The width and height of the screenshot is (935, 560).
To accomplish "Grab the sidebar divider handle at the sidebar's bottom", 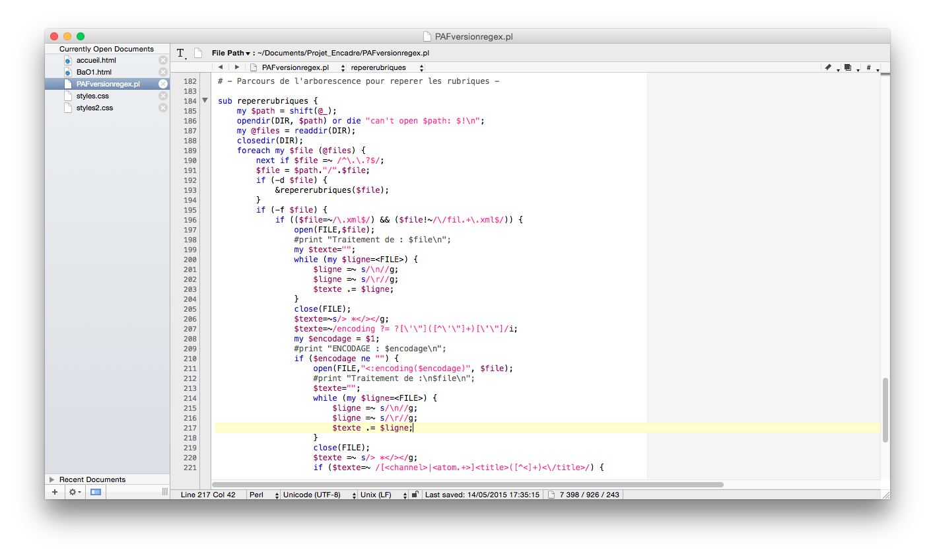I will click(x=164, y=492).
